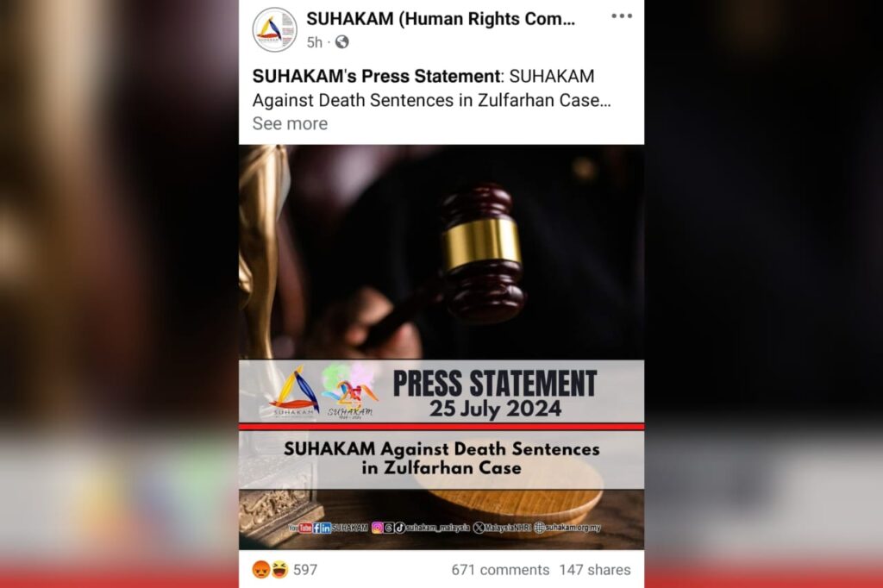The width and height of the screenshot is (883, 588).
Task: Click the Instagram icon in banner footer
Action: pos(378,528)
